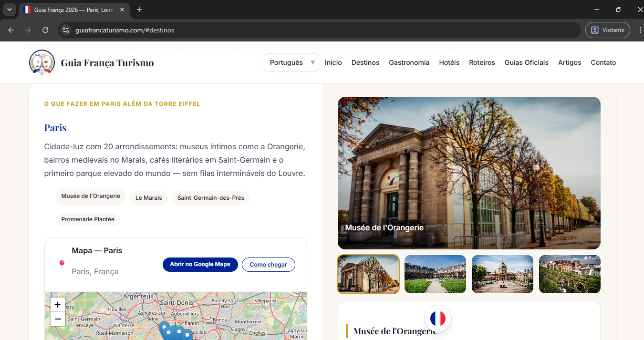Click the 'Paris, França' location text
644x340 pixels.
tap(95, 271)
